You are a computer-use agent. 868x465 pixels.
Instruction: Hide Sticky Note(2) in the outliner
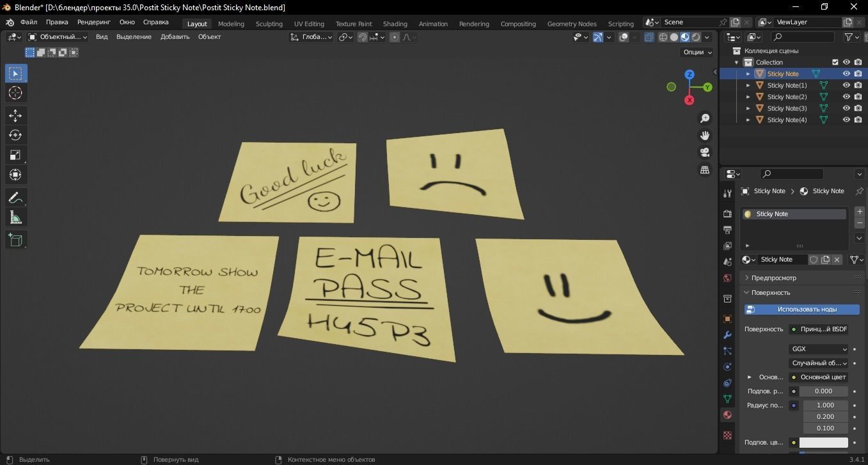[x=846, y=97]
